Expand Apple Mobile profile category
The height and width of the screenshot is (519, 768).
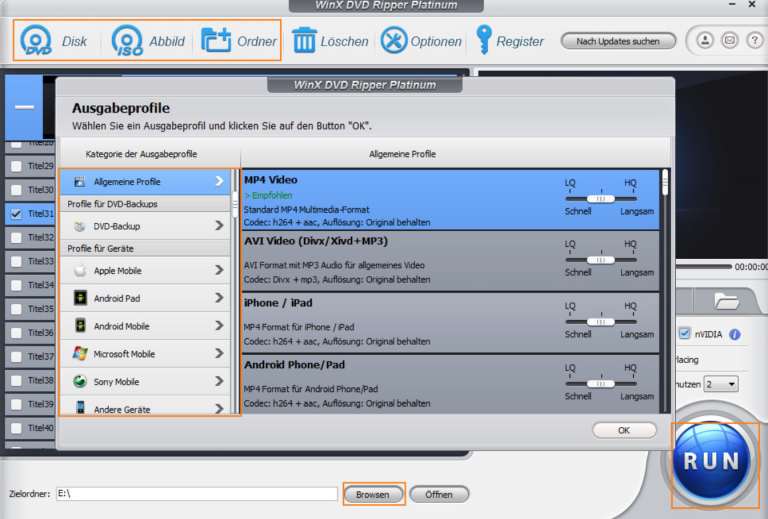pos(219,270)
